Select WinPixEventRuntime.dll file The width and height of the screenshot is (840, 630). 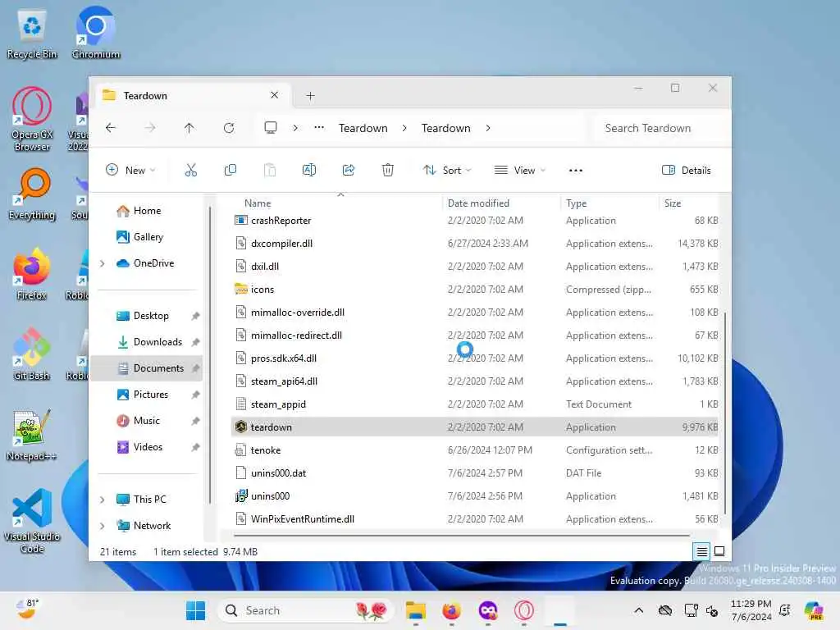tap(476, 519)
